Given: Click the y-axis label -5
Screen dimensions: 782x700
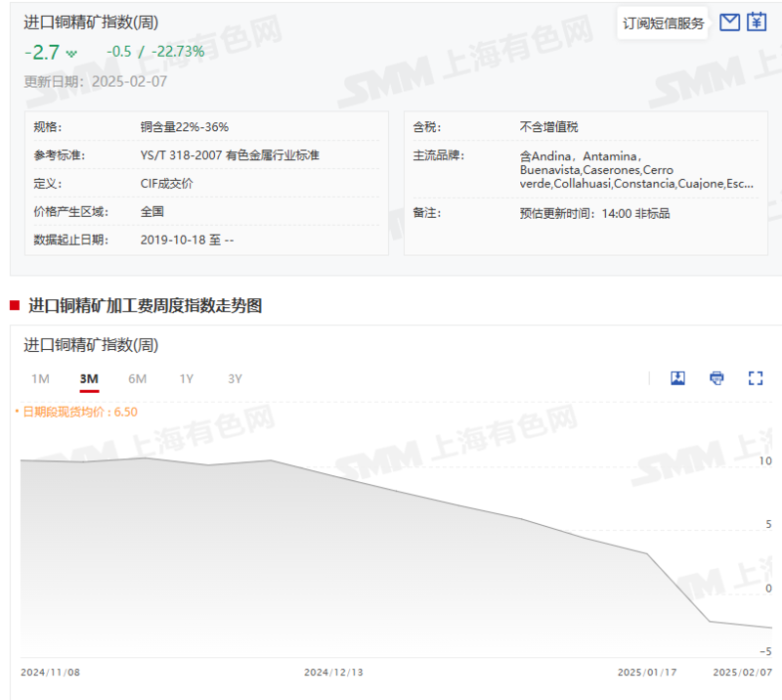Looking at the screenshot, I should pos(765,651).
